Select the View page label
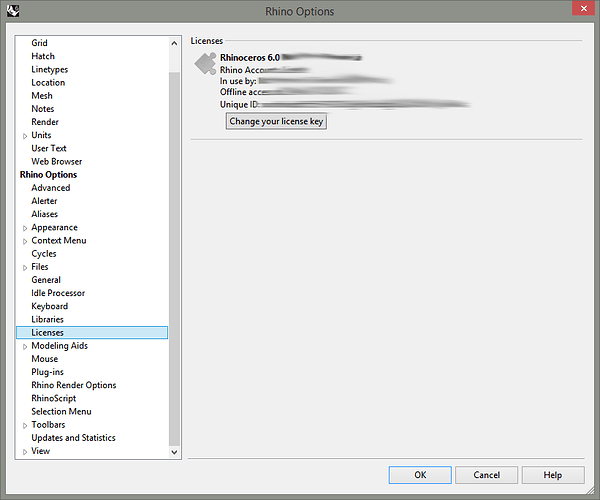This screenshot has width=600, height=500. tap(41, 451)
